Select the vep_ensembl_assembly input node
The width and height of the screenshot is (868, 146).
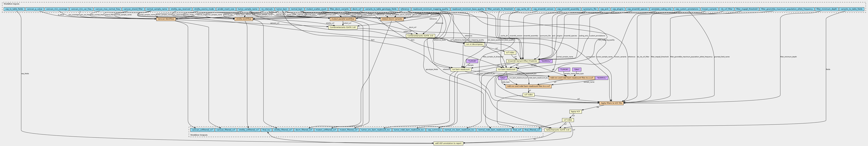568,9
